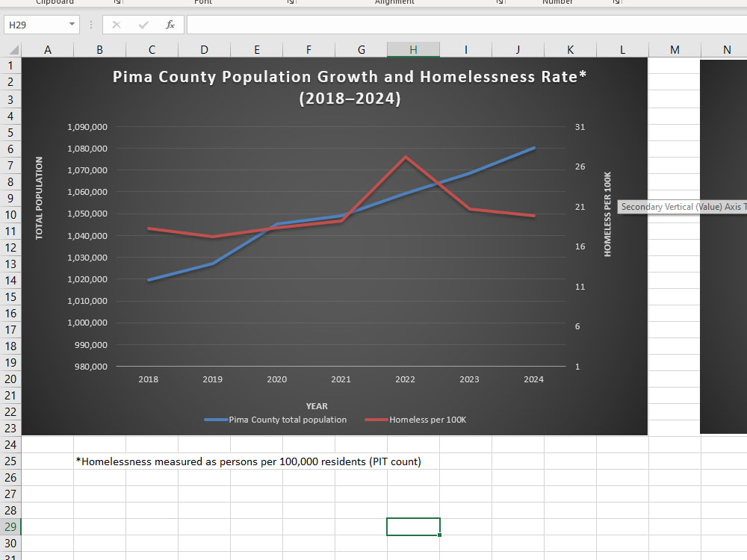The width and height of the screenshot is (747, 560).
Task: Click legend entry Homeless per 100K
Action: point(415,420)
